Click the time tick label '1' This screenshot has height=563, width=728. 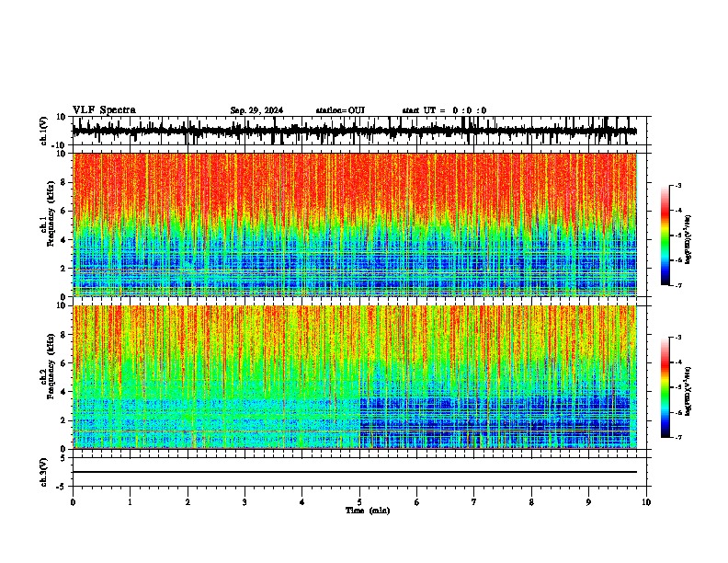coord(130,502)
